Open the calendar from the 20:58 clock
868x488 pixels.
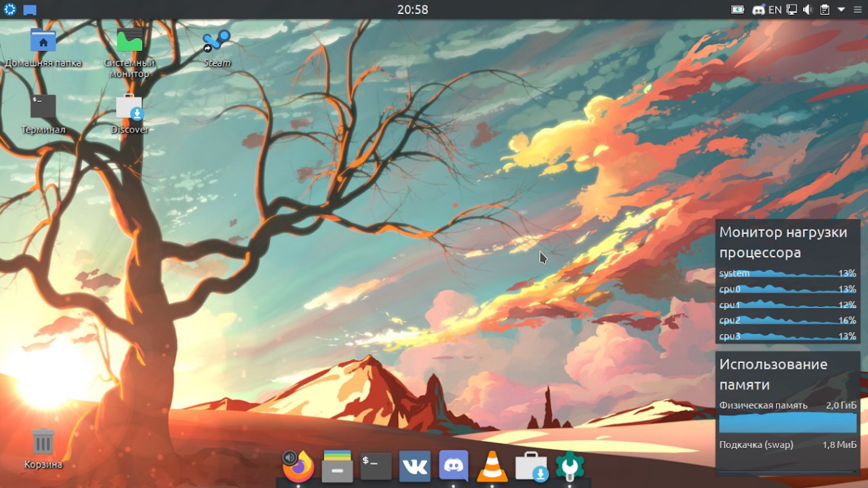coord(412,10)
